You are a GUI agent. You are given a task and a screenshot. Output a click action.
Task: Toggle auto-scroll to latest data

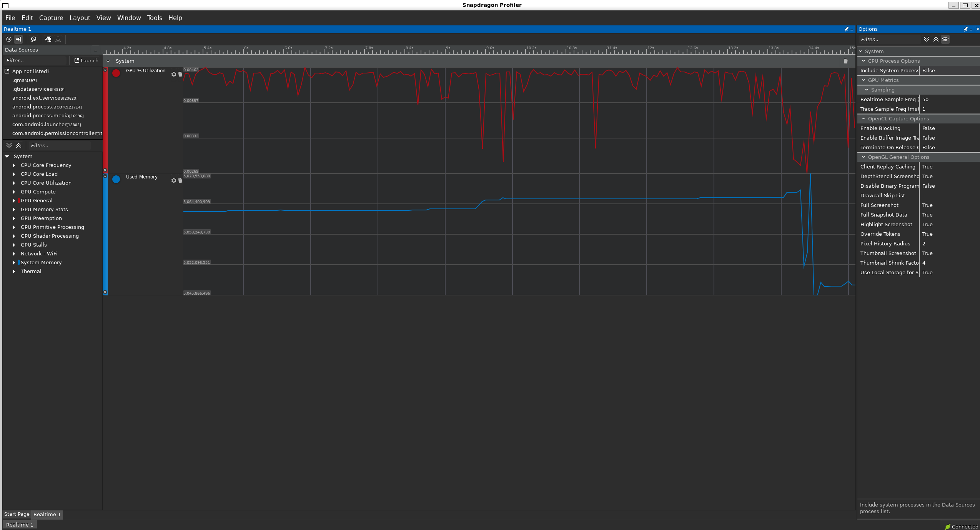(x=18, y=39)
